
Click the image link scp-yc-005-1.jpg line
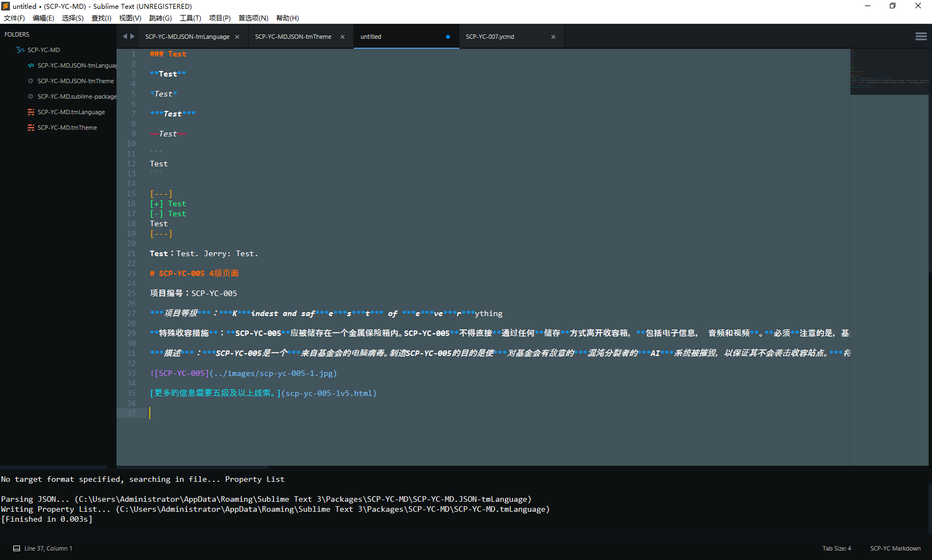(244, 373)
